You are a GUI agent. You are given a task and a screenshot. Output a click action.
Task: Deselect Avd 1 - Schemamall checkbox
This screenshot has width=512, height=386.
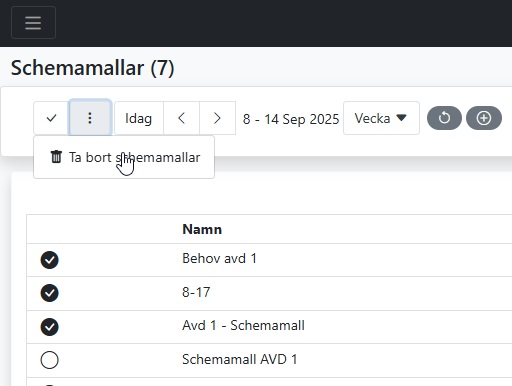tap(49, 327)
